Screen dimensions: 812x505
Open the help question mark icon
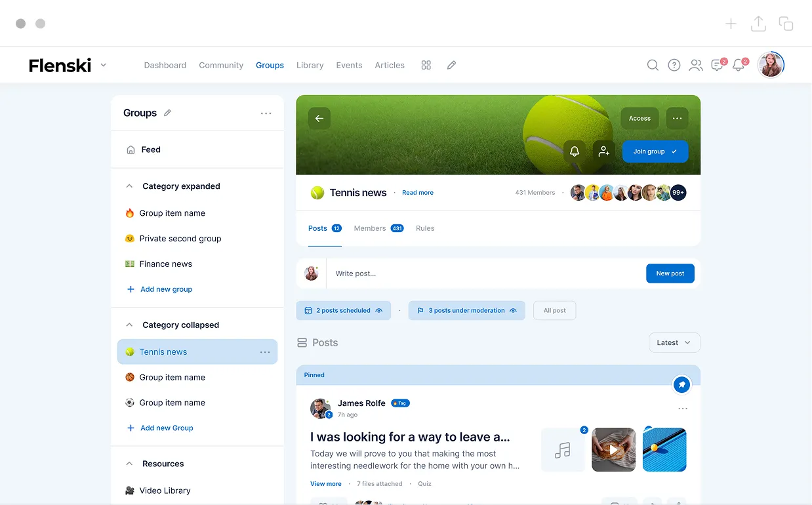tap(674, 65)
